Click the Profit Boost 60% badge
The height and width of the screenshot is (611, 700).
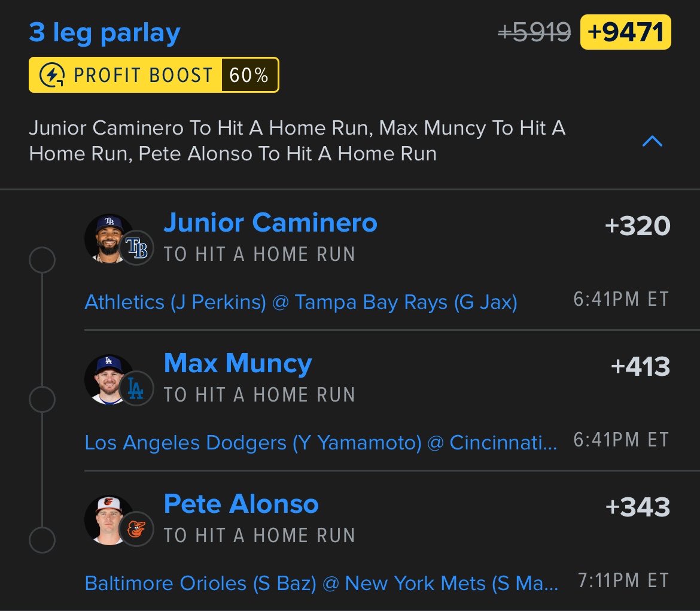point(154,75)
